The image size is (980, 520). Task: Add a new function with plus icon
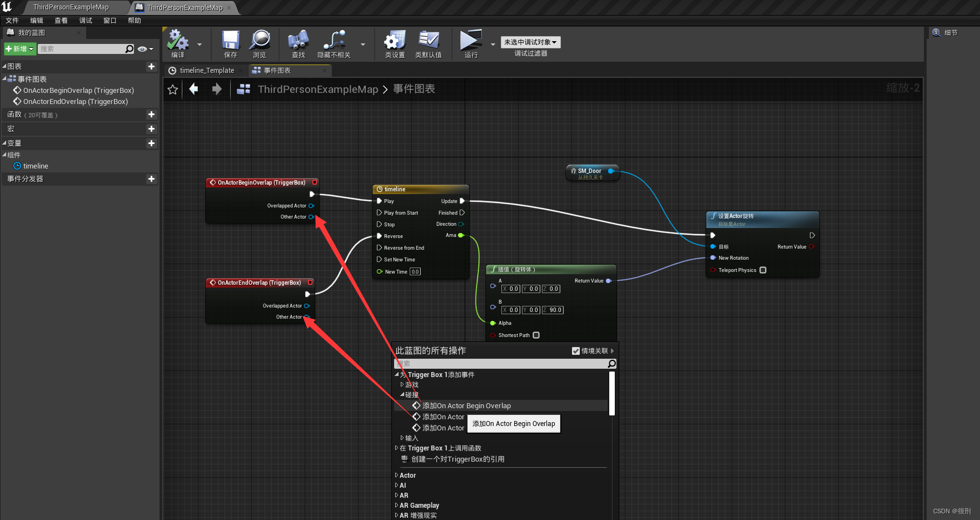click(x=151, y=114)
